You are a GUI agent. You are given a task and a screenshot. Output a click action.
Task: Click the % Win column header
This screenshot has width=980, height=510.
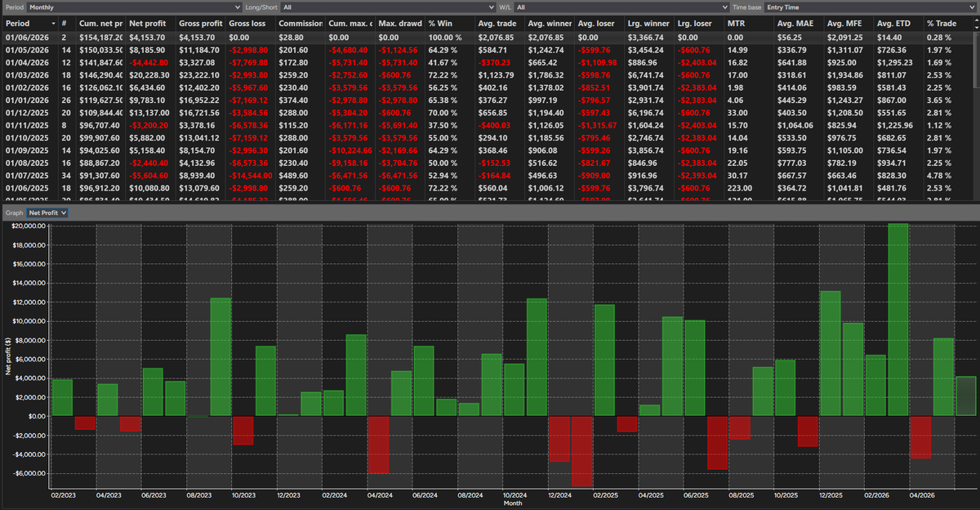[449, 24]
